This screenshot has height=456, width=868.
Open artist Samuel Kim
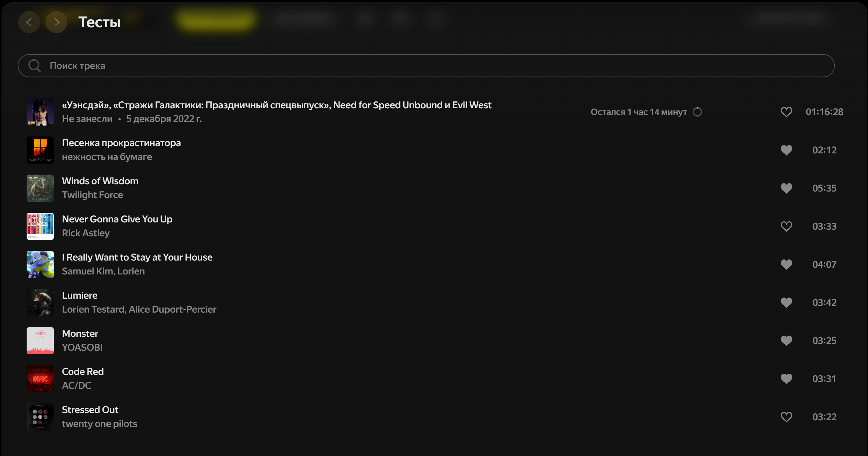pos(87,271)
